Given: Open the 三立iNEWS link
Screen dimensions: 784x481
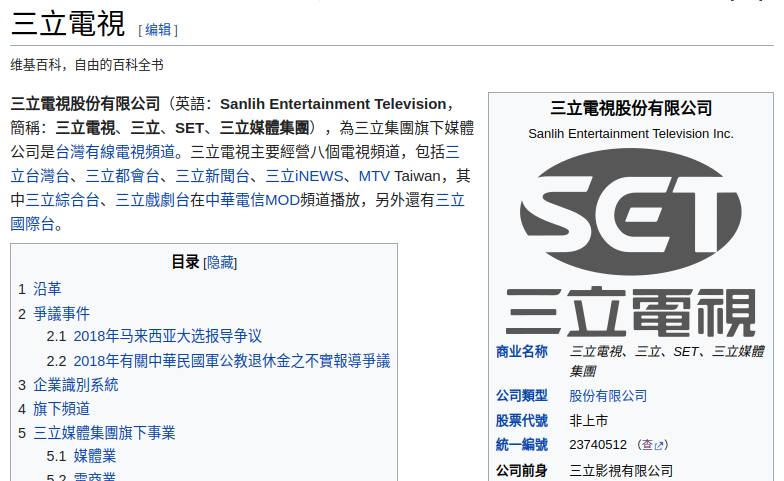Looking at the screenshot, I should [304, 176].
